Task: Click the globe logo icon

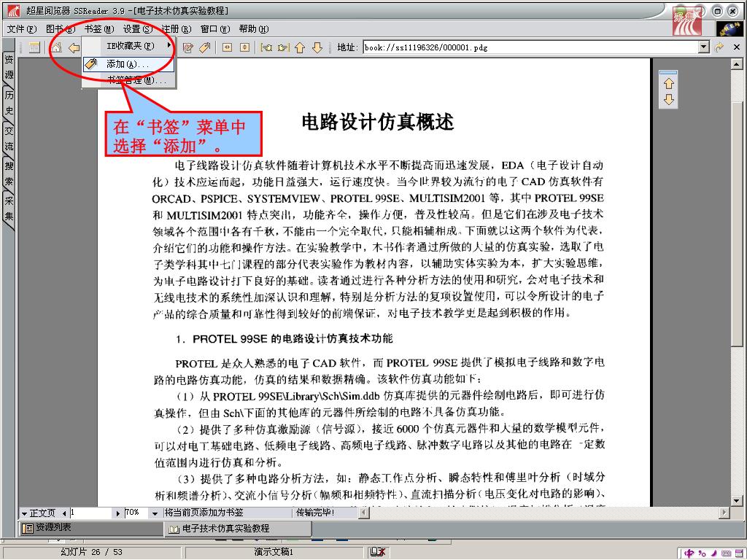Action: [729, 28]
